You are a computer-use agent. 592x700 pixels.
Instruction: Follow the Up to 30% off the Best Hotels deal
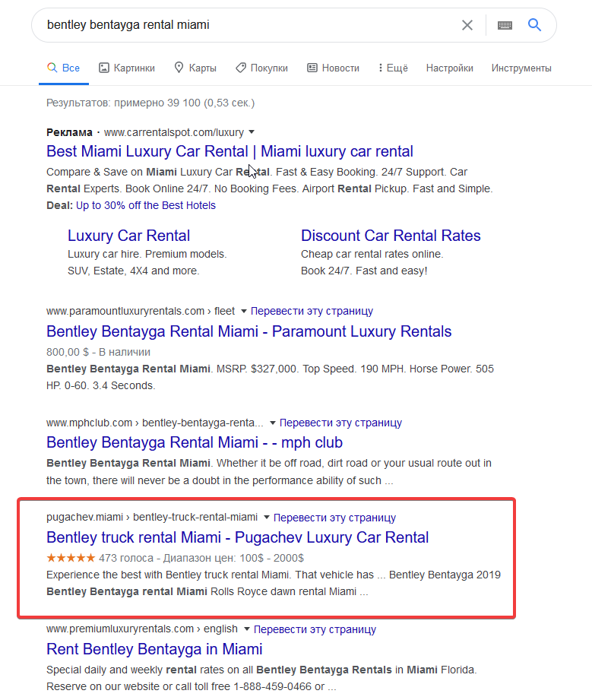pyautogui.click(x=146, y=205)
